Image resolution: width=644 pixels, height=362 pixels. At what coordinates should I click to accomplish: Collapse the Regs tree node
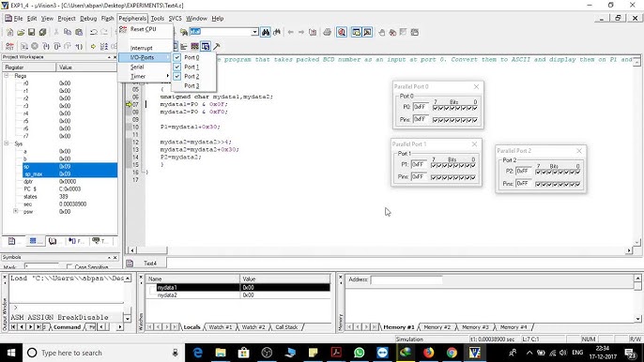pyautogui.click(x=7, y=76)
